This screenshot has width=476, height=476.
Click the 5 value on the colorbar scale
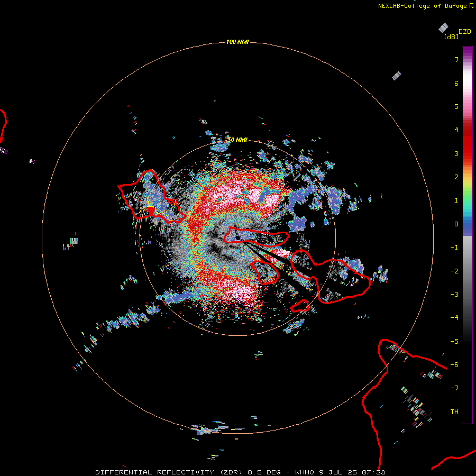pos(456,106)
